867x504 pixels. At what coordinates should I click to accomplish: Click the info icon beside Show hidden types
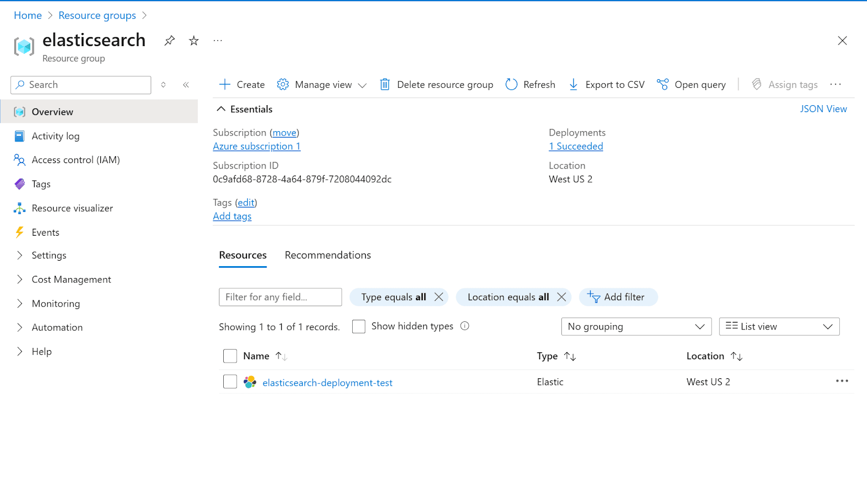(464, 326)
